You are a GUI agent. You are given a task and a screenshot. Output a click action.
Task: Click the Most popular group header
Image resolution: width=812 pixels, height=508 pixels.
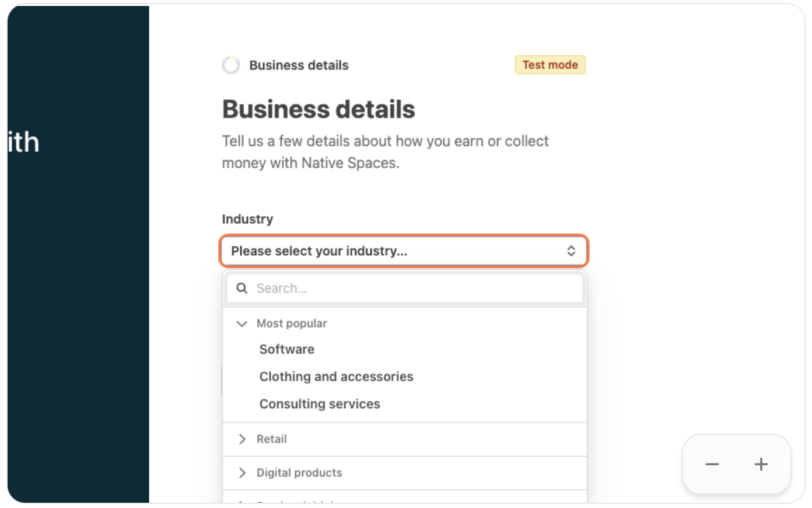(x=292, y=323)
